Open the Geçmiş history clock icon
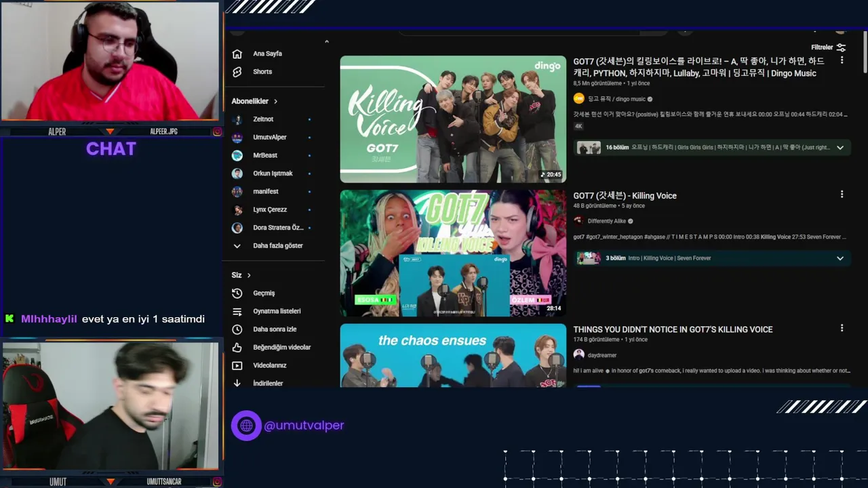The height and width of the screenshot is (488, 868). tap(237, 293)
